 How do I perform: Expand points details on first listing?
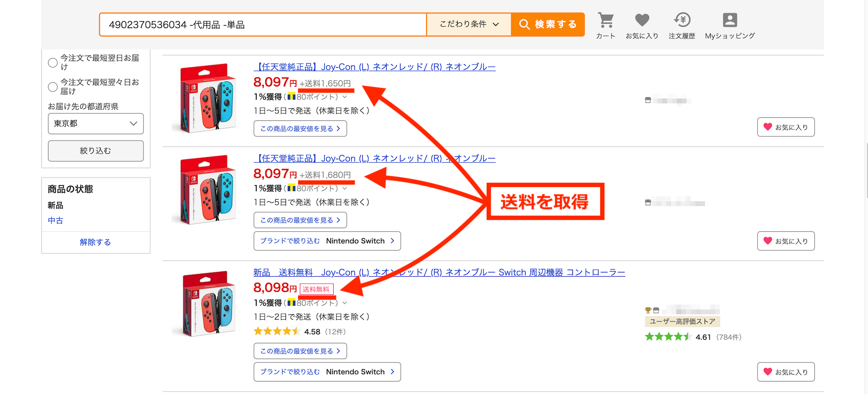(x=345, y=97)
